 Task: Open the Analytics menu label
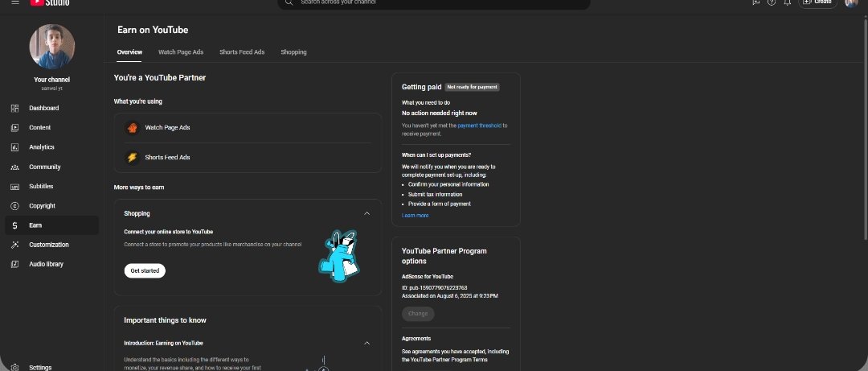pyautogui.click(x=42, y=147)
